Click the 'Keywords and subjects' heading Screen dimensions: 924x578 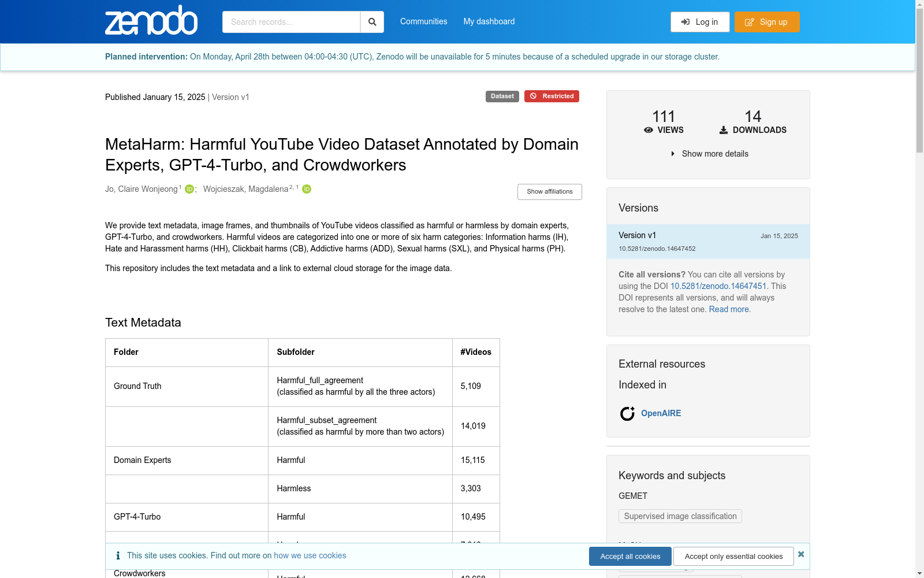click(672, 476)
